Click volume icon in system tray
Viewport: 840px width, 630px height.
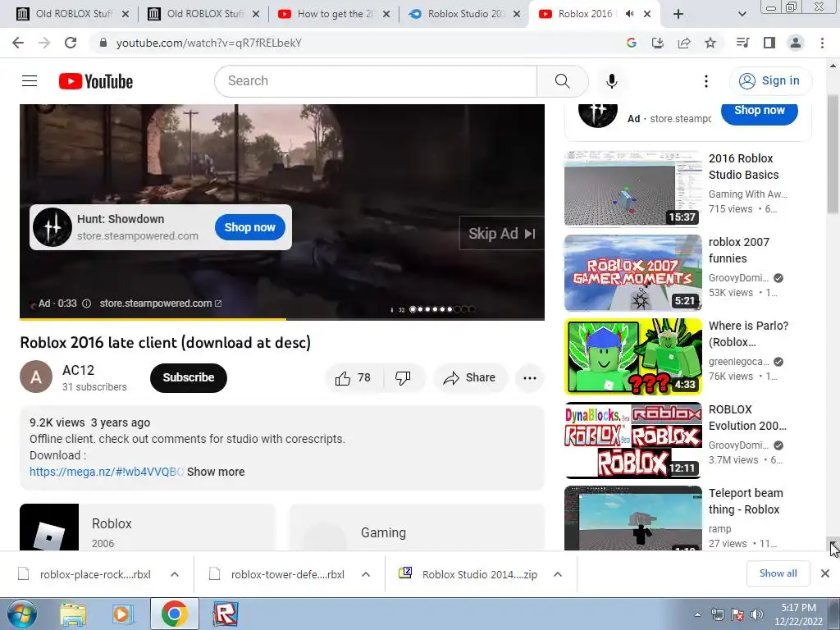[757, 614]
